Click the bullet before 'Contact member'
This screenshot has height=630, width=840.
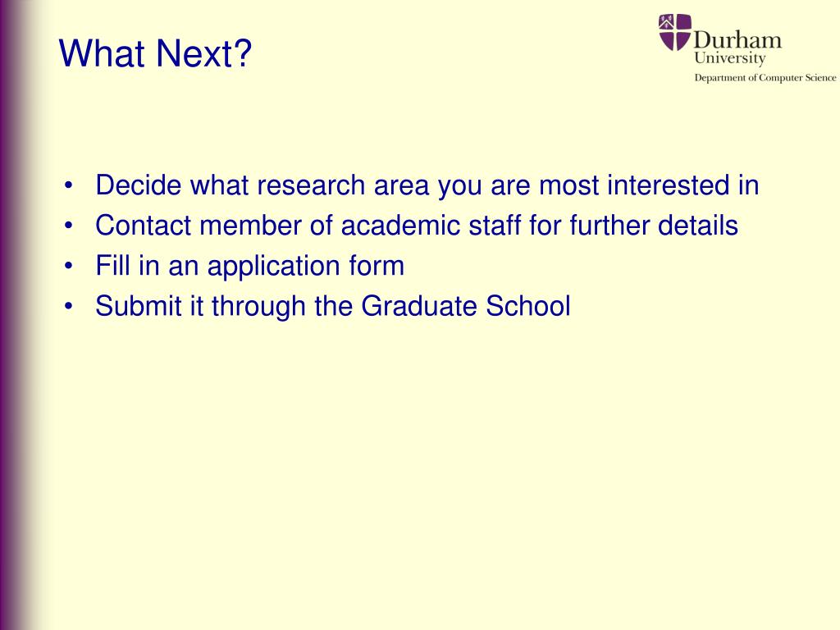pos(68,226)
